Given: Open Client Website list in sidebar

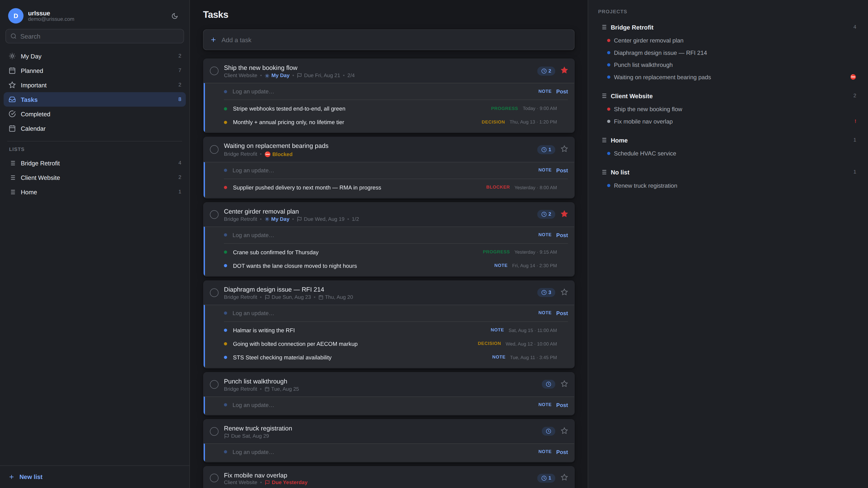Looking at the screenshot, I should (x=95, y=178).
